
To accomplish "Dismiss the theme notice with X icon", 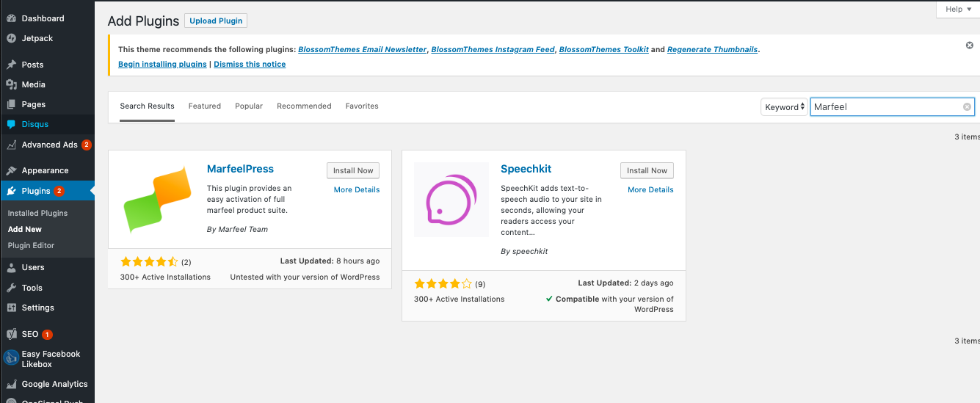I will [x=970, y=46].
